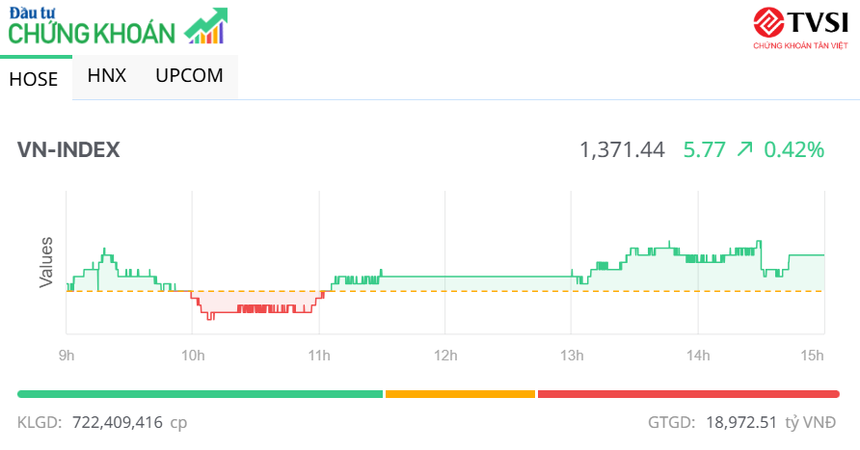Click the green up-right trend arrow
Image resolution: width=860 pixels, height=450 pixels.
point(744,150)
